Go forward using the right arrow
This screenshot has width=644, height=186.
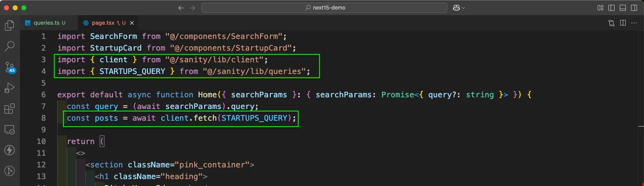click(192, 8)
